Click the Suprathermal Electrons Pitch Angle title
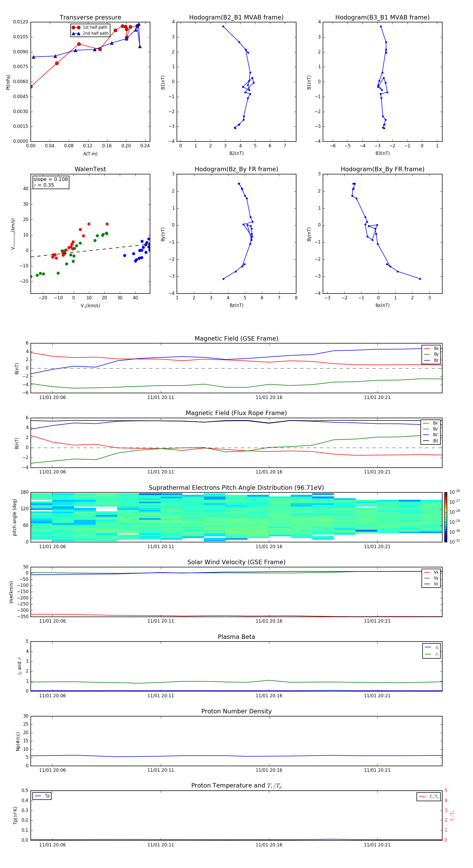The height and width of the screenshot is (868, 473). click(x=236, y=488)
